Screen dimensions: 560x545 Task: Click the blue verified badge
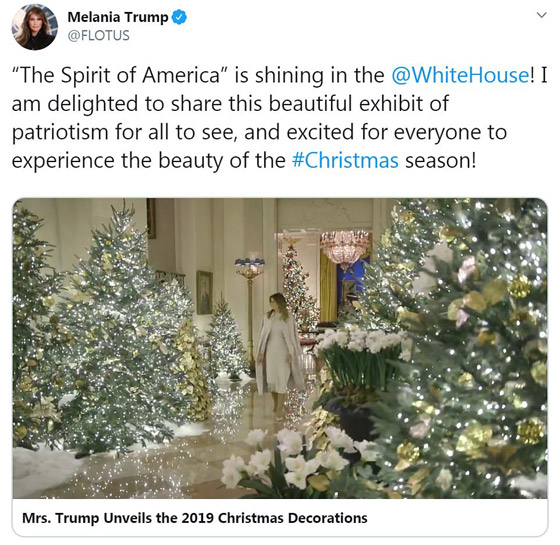click(x=179, y=17)
